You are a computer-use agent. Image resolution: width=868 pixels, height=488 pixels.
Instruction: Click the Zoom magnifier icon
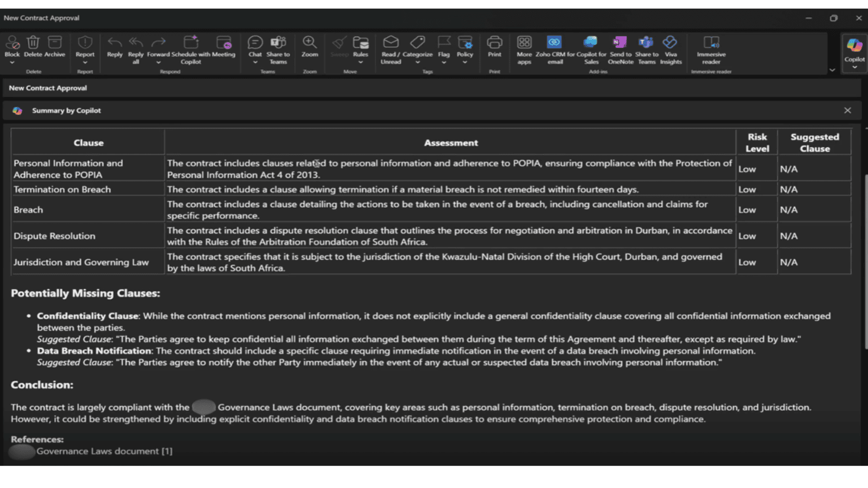(x=310, y=43)
